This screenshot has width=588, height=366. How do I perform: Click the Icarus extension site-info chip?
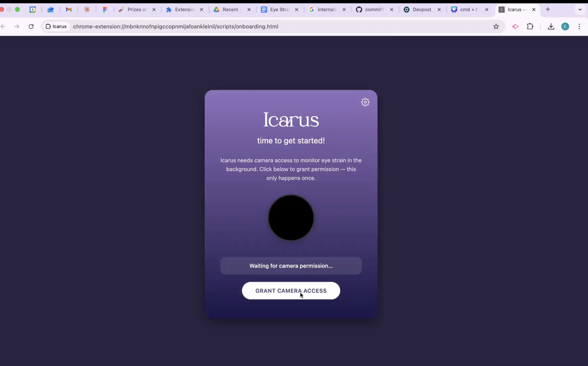click(x=56, y=26)
